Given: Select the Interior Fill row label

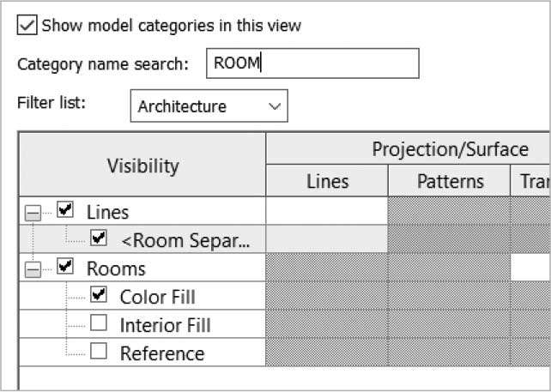Looking at the screenshot, I should pos(165,325).
